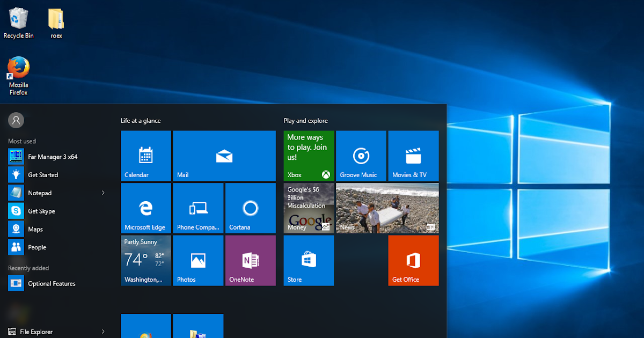Viewport: 644px width, 338px height.
Task: Start the OneNote app
Action: pyautogui.click(x=250, y=260)
